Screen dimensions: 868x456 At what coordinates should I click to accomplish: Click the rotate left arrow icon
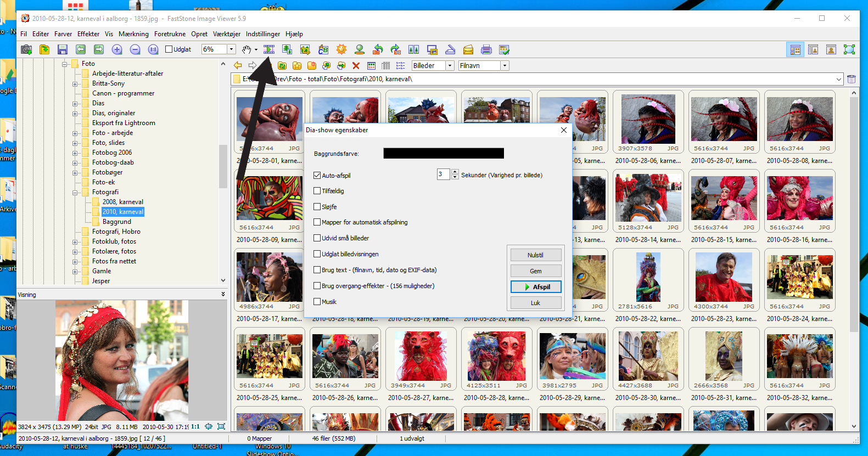point(378,50)
